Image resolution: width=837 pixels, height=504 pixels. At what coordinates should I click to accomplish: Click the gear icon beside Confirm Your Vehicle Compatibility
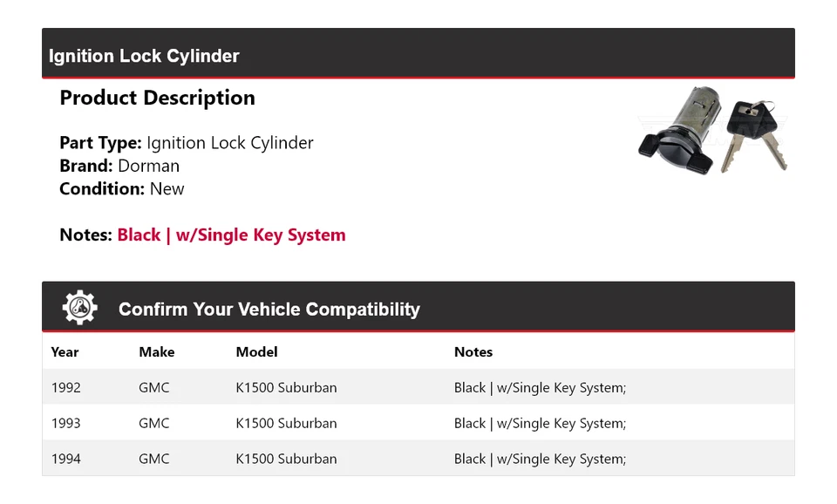(x=79, y=308)
